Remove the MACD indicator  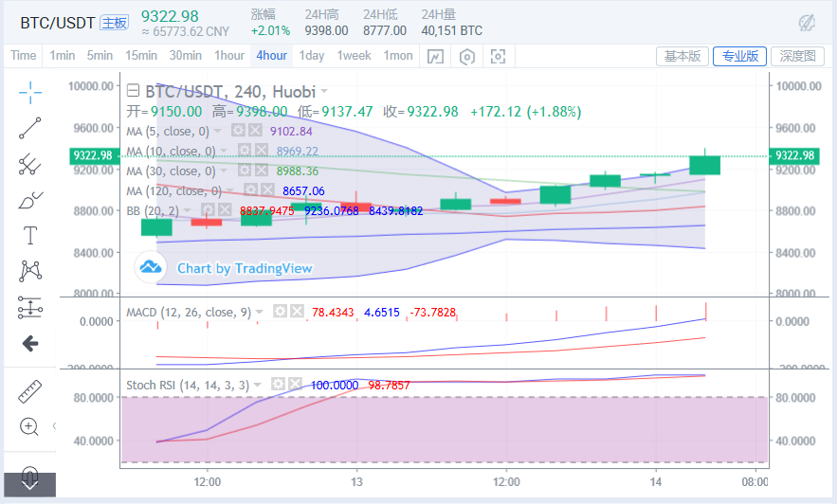click(x=298, y=311)
